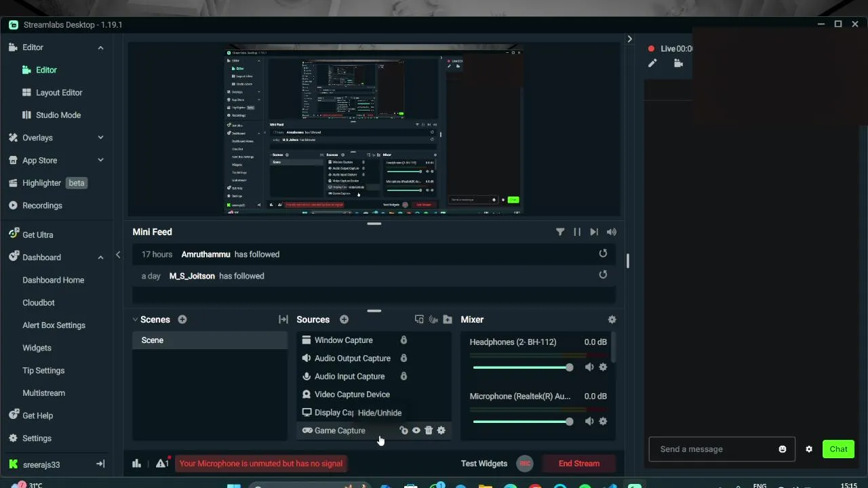
Task: Open emoji picker in chat box
Action: point(783,449)
